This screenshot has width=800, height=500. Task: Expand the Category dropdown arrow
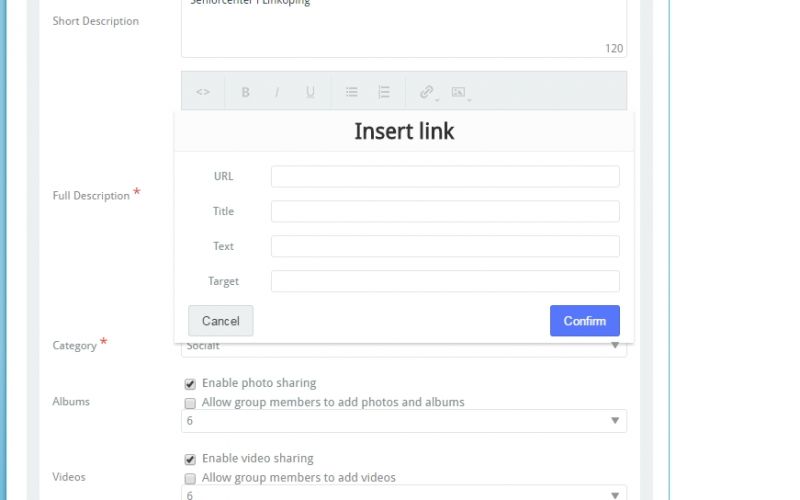pyautogui.click(x=615, y=346)
